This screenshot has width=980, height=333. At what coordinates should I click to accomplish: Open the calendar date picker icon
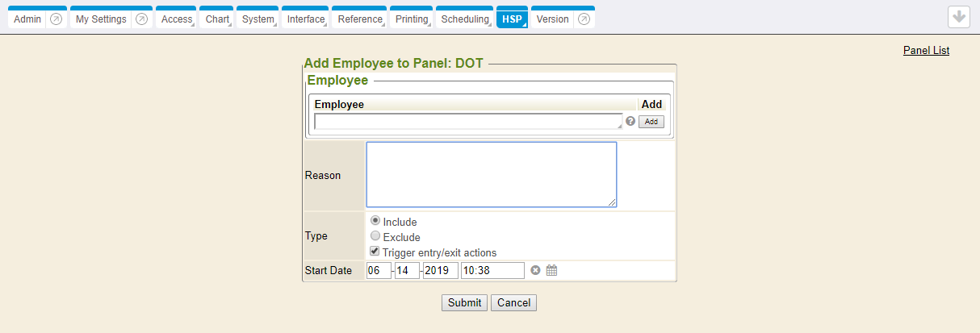pos(552,271)
